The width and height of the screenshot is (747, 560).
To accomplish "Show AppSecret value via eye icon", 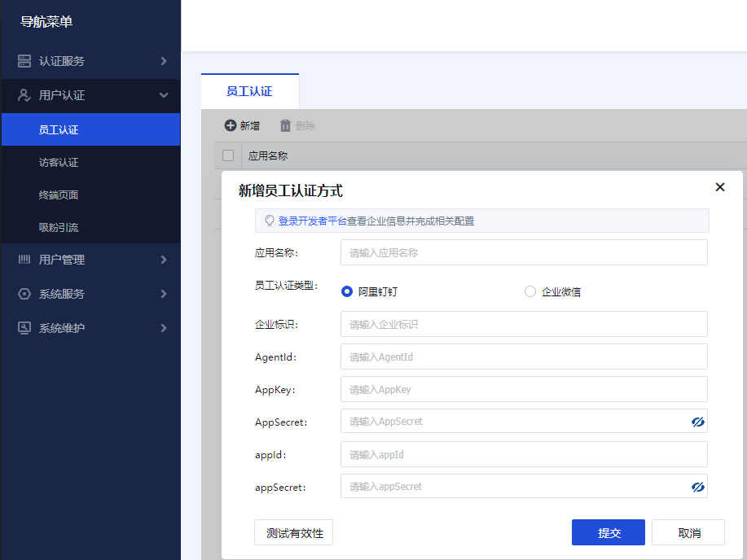I will (697, 422).
